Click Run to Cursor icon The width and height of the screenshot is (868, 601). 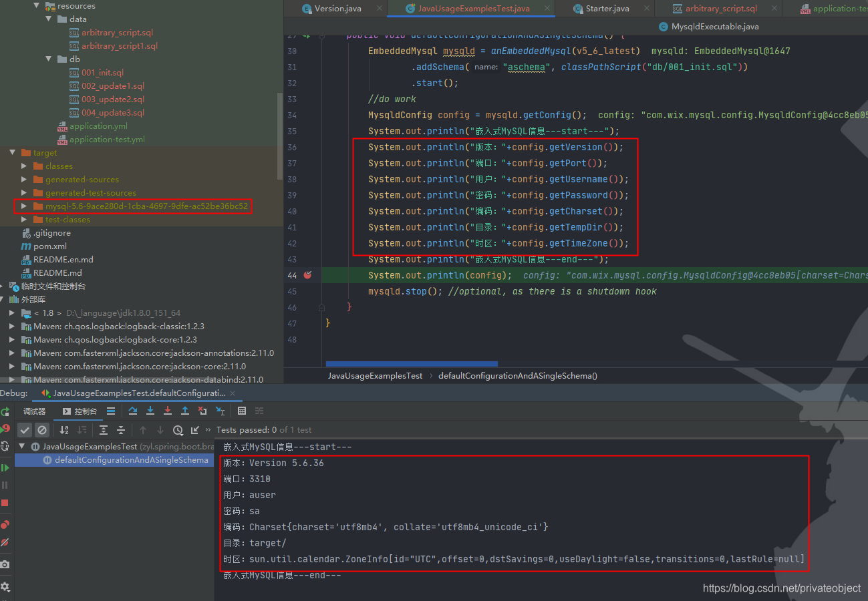220,411
